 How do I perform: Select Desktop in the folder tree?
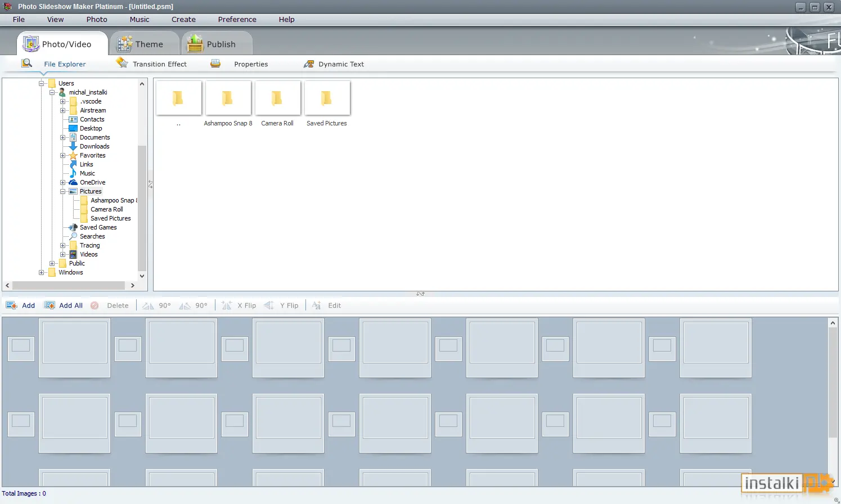click(91, 128)
